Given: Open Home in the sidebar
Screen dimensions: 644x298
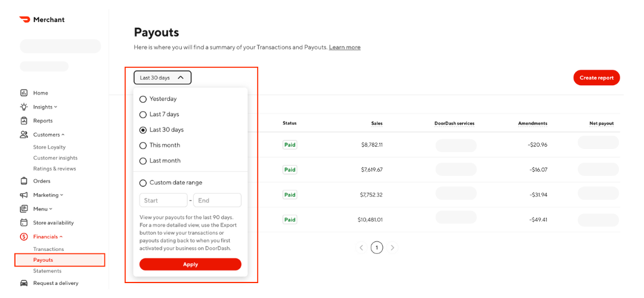Looking at the screenshot, I should tap(41, 93).
